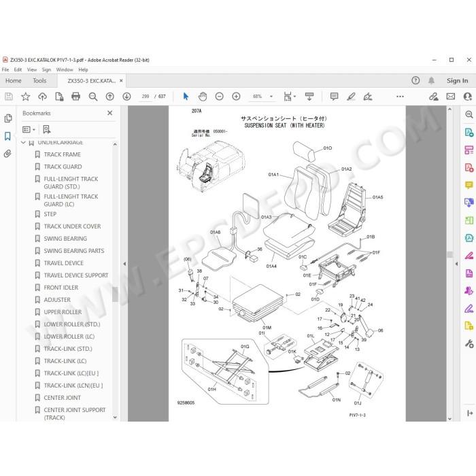Open the Edit menu
The height and width of the screenshot is (476, 476).
[18, 69]
